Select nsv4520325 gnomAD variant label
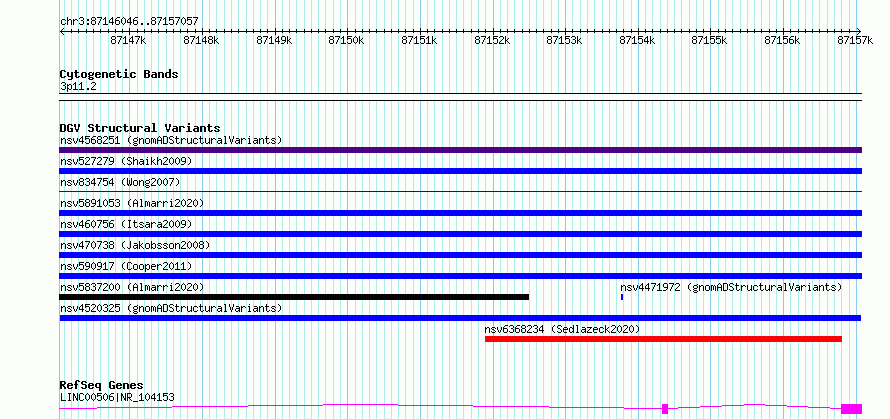 pos(171,308)
